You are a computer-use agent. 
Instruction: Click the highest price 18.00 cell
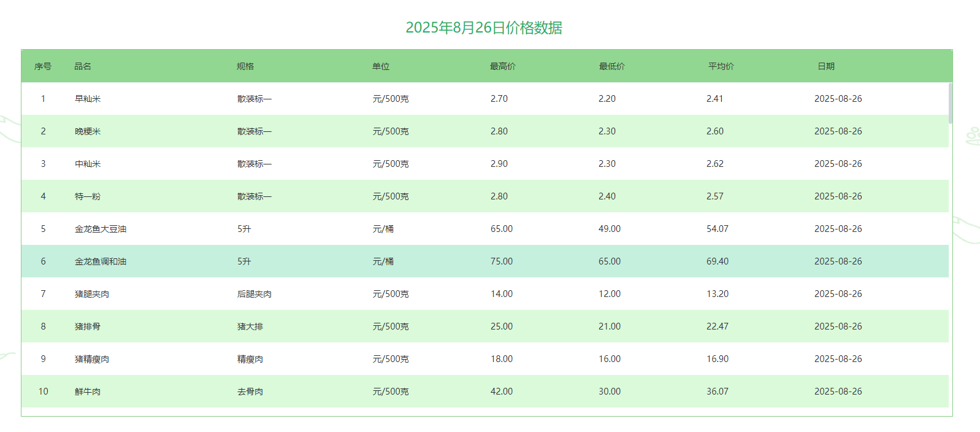(x=502, y=359)
